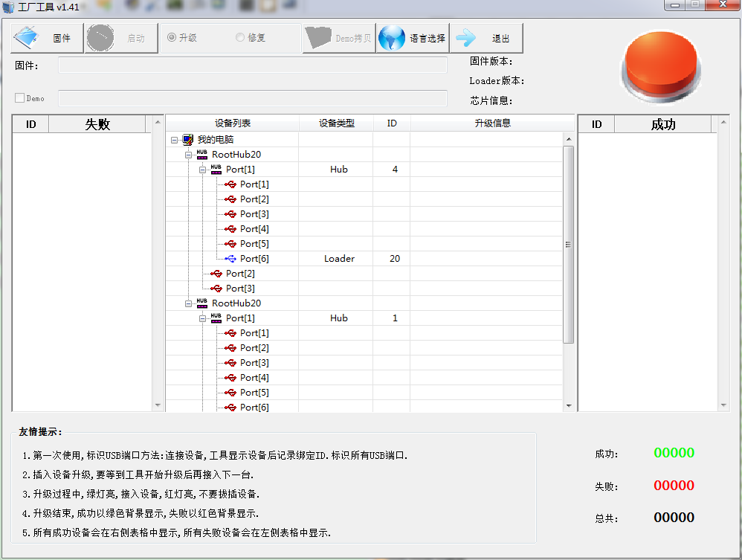Screen dimensions: 742x560
Task: Click the red 失败 counter 00000
Action: (x=674, y=485)
